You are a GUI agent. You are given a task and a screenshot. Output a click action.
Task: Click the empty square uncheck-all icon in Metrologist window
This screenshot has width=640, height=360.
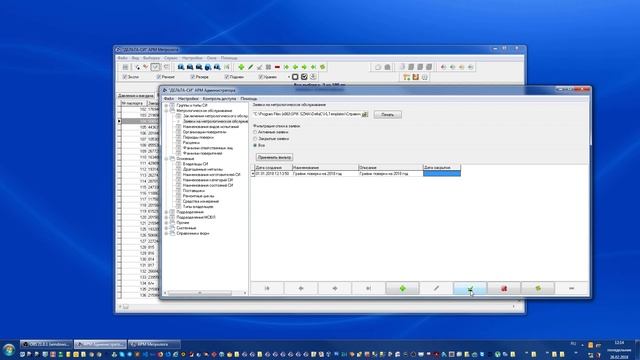pyautogui.click(x=295, y=77)
